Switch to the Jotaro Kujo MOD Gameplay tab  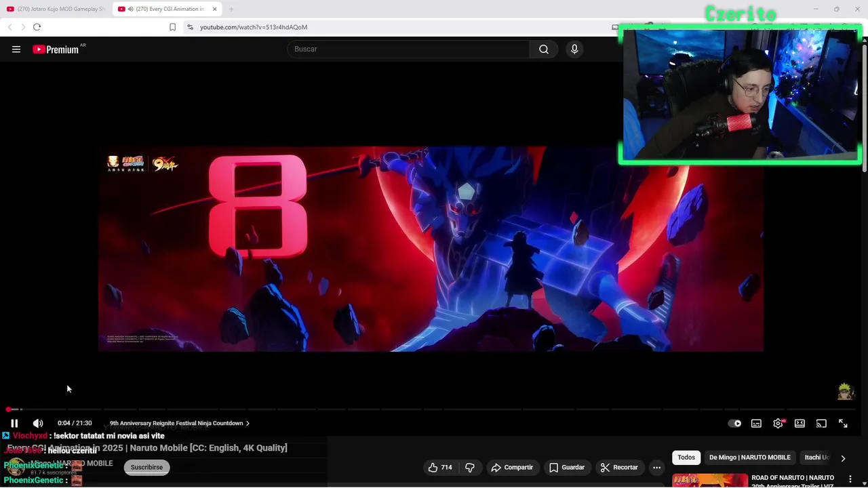coord(56,9)
